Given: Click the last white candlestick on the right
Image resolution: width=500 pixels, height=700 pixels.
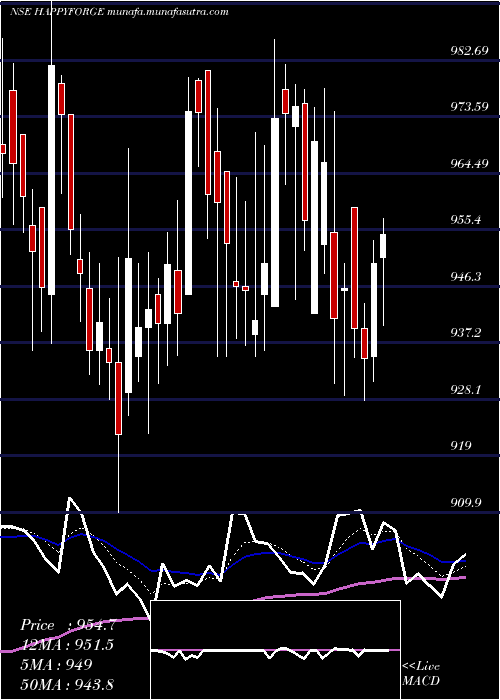Looking at the screenshot, I should 383,246.
